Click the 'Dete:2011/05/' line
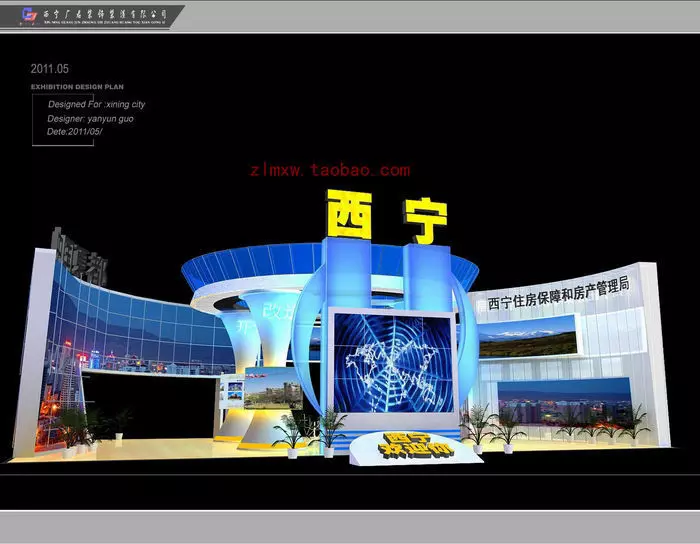Screen dimensions: 700x544 [75, 132]
